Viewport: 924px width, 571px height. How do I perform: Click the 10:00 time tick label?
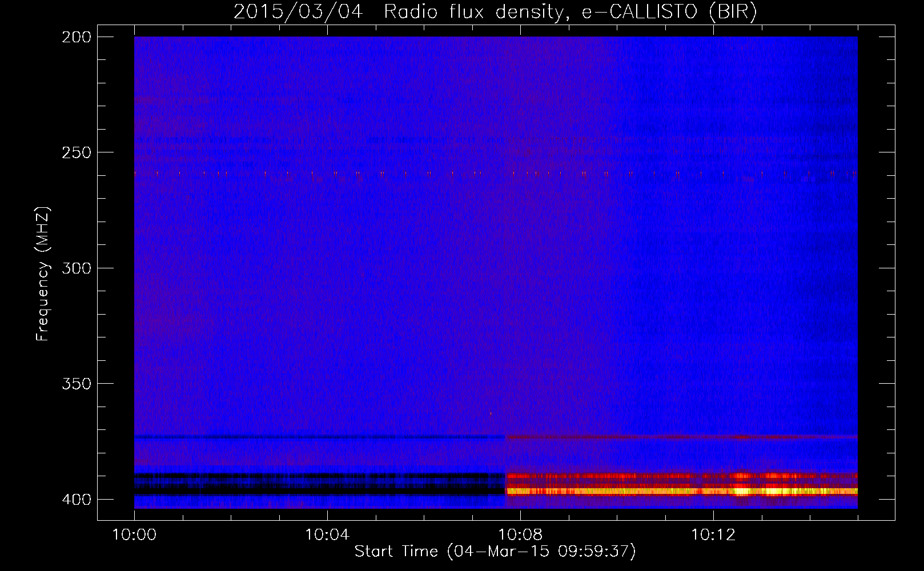[134, 534]
